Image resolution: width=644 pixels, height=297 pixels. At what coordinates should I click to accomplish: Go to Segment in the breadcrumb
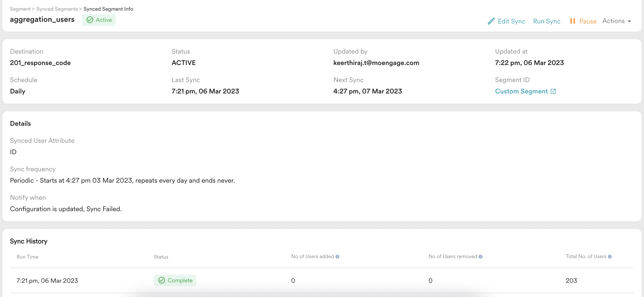pyautogui.click(x=20, y=9)
